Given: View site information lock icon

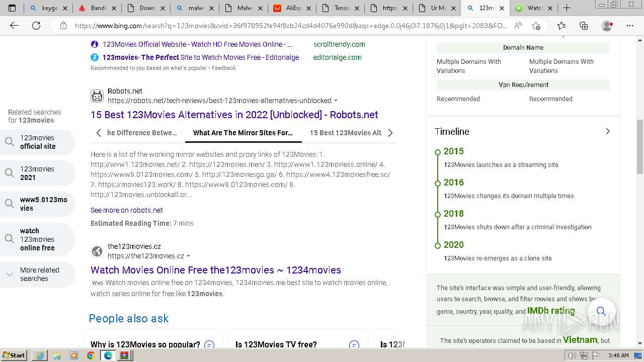Looking at the screenshot, I should click(x=63, y=26).
